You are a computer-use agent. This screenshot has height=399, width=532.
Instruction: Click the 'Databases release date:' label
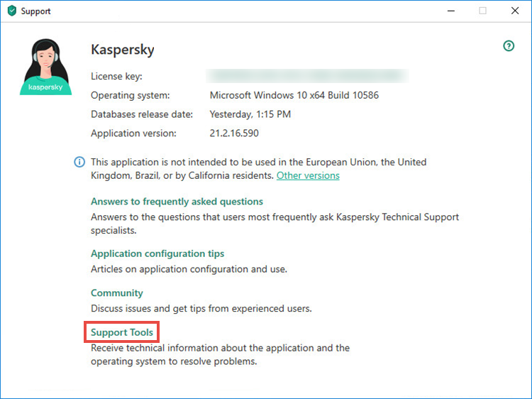[x=142, y=114]
